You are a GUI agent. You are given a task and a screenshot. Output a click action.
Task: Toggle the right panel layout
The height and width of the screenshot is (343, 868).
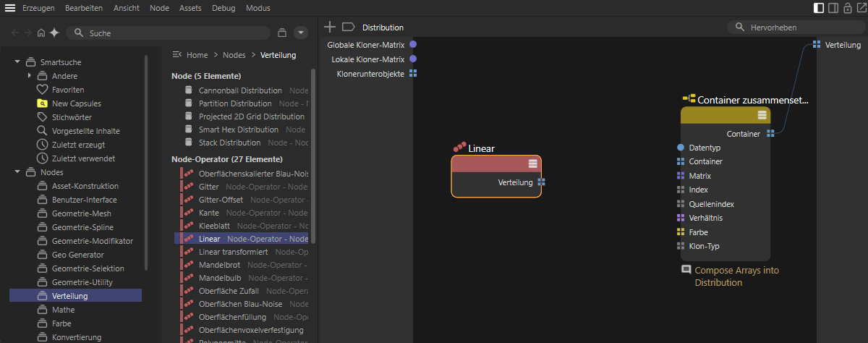tap(833, 8)
